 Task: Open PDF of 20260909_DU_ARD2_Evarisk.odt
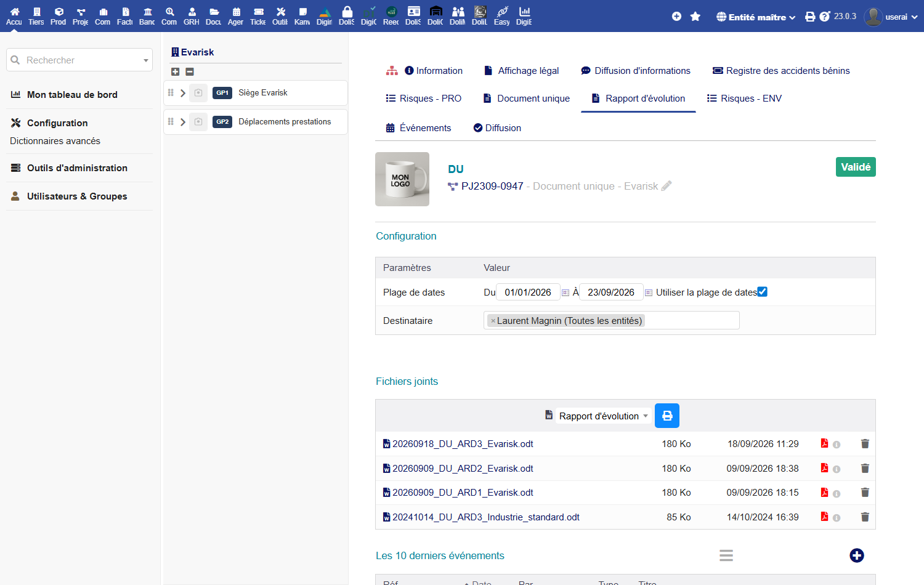coord(824,468)
